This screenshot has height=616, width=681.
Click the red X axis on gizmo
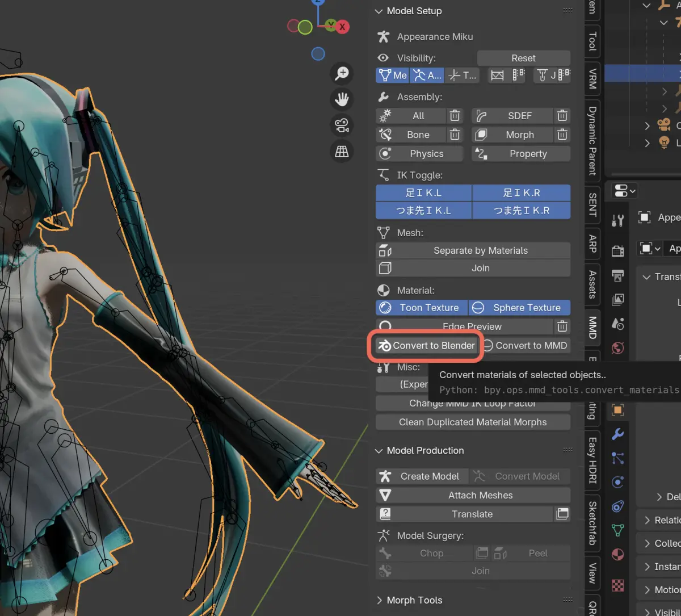coord(342,26)
